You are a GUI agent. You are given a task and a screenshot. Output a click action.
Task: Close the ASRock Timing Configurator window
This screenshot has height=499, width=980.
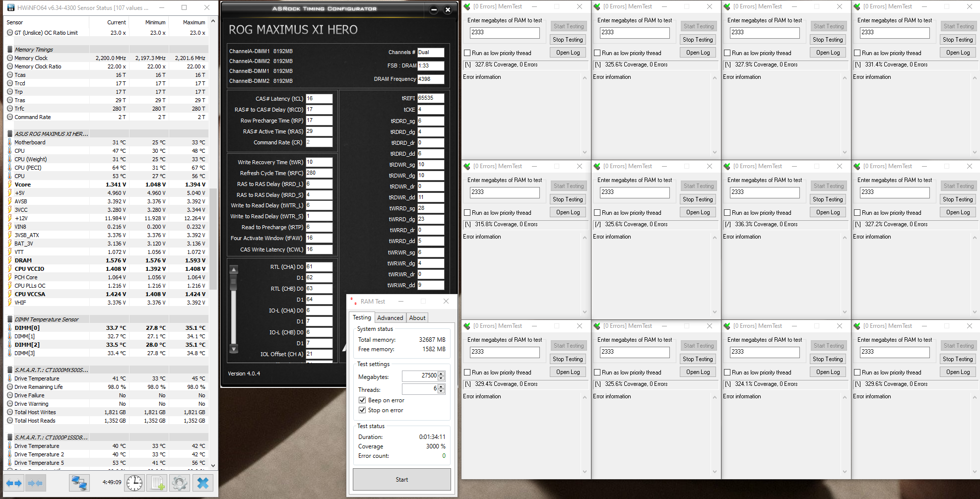tap(448, 9)
